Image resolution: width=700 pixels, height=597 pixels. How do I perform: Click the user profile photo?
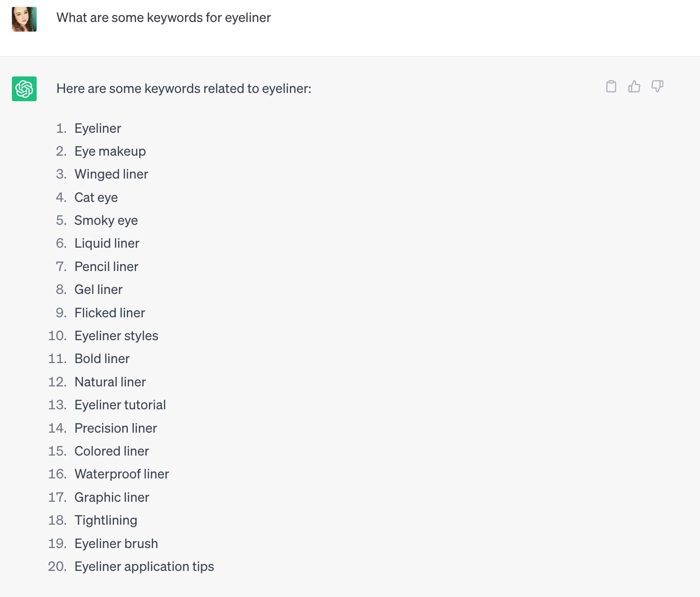pos(24,19)
